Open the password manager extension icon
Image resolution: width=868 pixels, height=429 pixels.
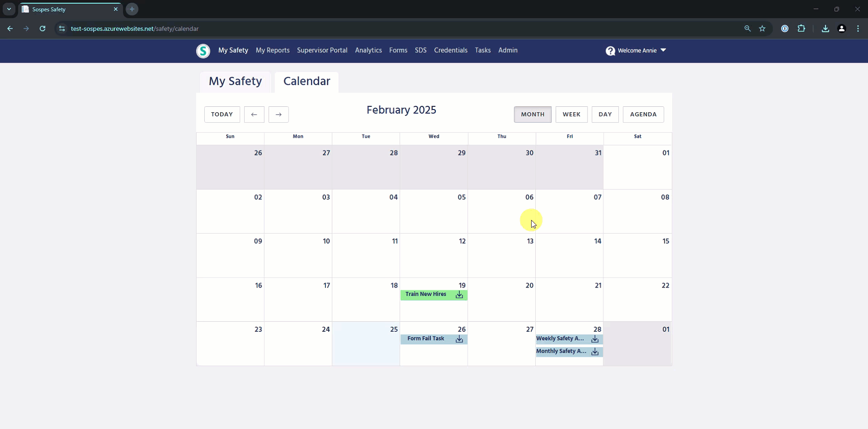click(x=784, y=29)
